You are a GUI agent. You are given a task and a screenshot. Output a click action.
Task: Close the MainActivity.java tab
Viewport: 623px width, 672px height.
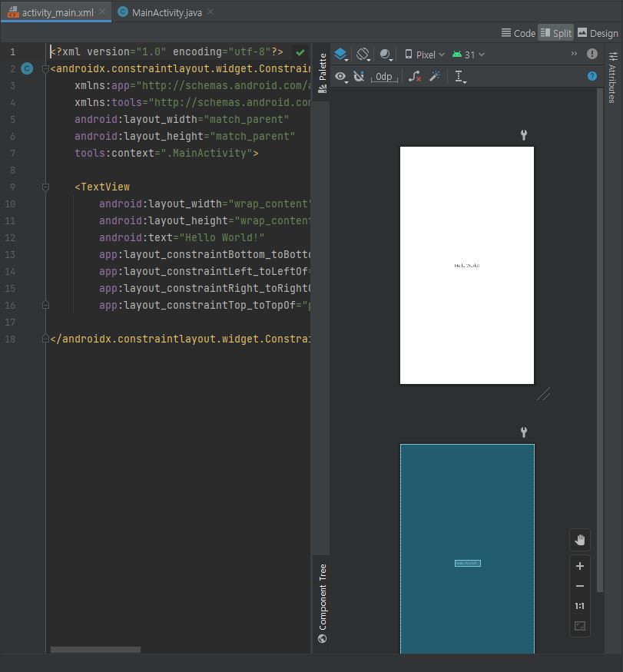click(x=210, y=12)
